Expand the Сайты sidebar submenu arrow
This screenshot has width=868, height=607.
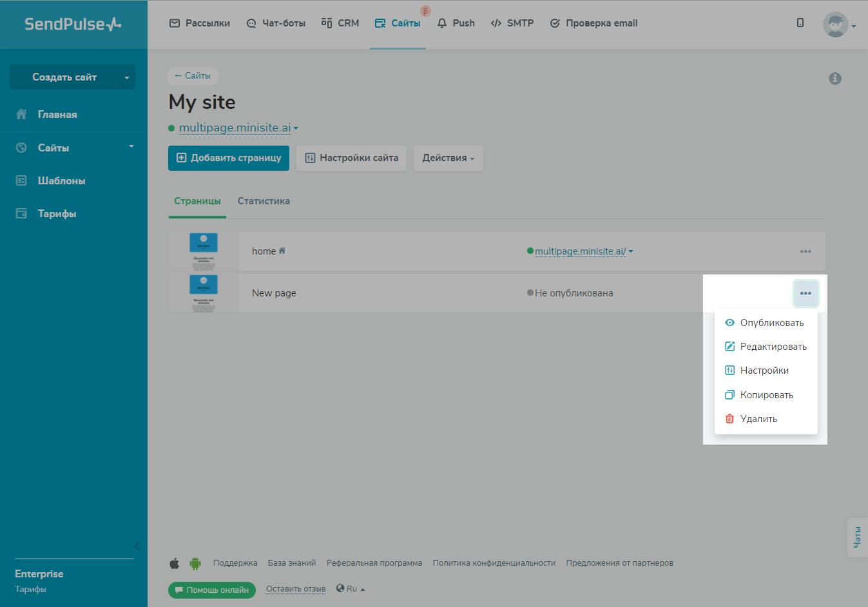[131, 147]
